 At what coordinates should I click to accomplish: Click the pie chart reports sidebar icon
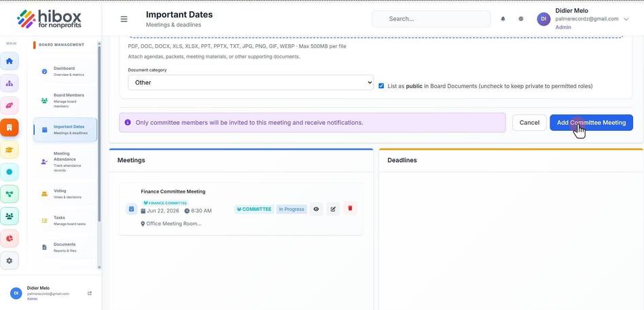(10, 238)
